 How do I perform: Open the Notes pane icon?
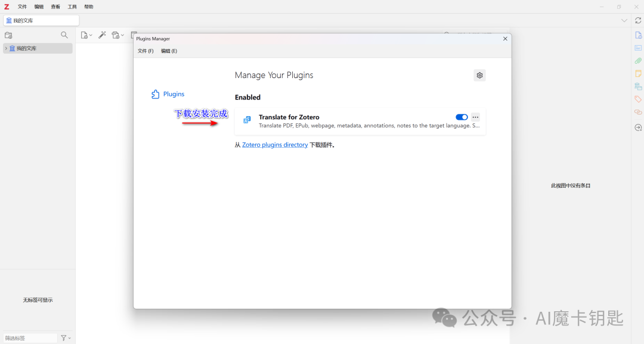click(x=638, y=73)
